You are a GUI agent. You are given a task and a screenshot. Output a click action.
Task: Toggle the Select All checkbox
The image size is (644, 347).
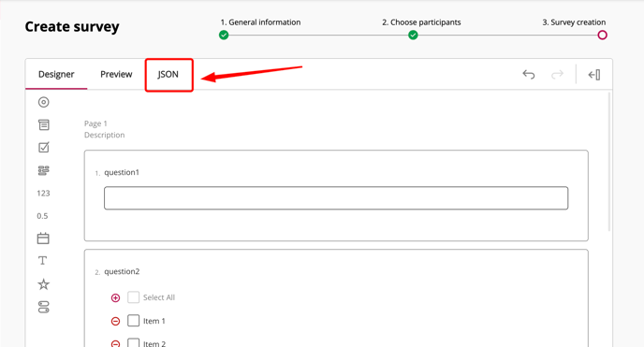coord(133,297)
